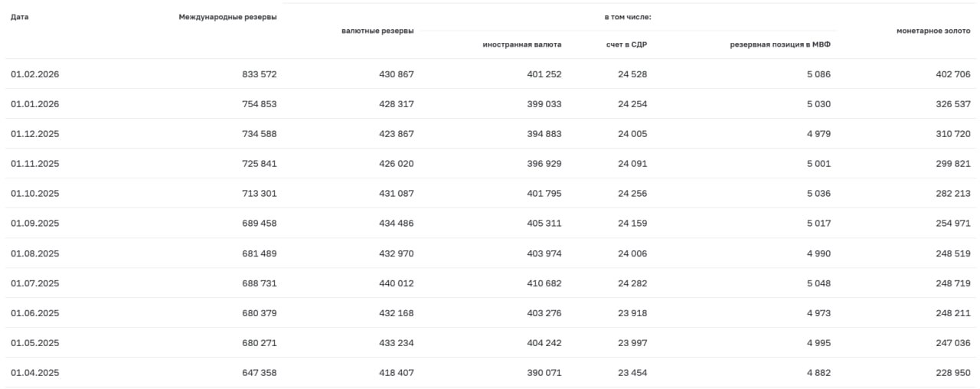The image size is (980, 389).
Task: Click the monetary gold value 248 519
Action: point(953,253)
